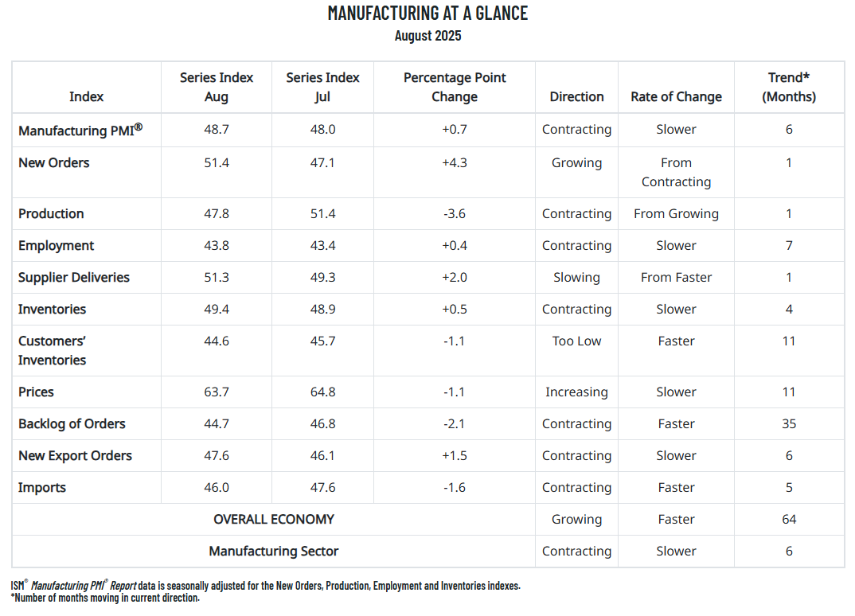Image resolution: width=855 pixels, height=616 pixels.
Task: Click the Direction column header
Action: point(576,96)
